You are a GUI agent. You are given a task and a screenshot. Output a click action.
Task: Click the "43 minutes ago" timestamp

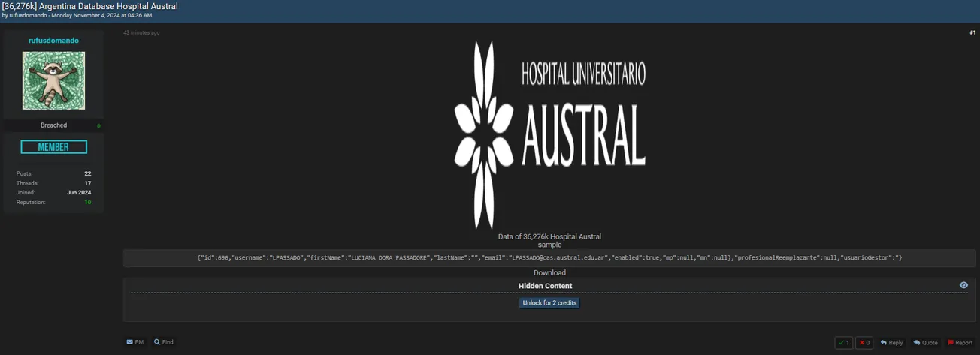[x=141, y=32]
